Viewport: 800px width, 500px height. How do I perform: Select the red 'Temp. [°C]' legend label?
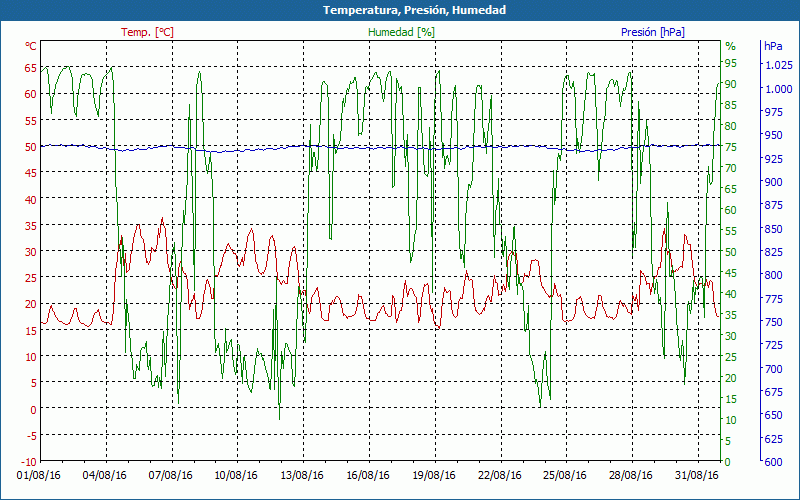147,32
